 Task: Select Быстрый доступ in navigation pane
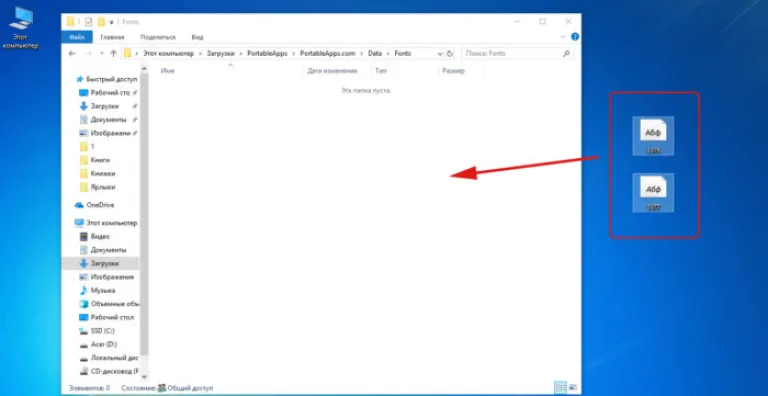[106, 79]
